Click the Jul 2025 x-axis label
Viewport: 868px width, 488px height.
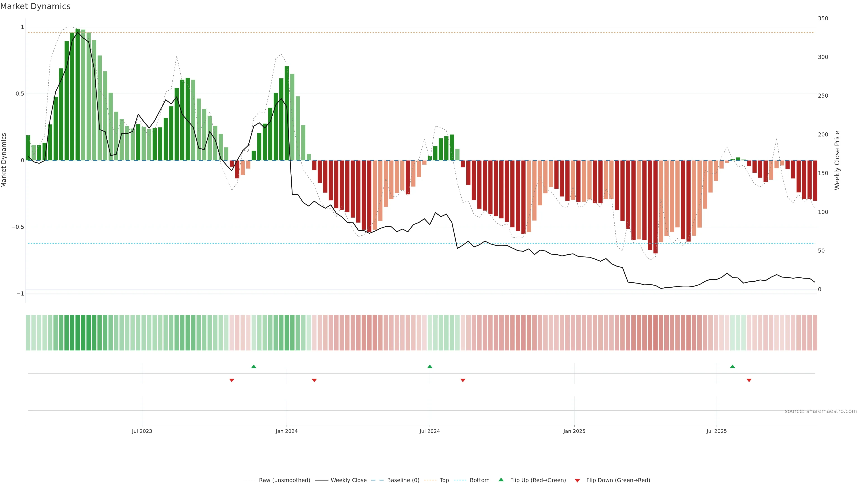(716, 431)
